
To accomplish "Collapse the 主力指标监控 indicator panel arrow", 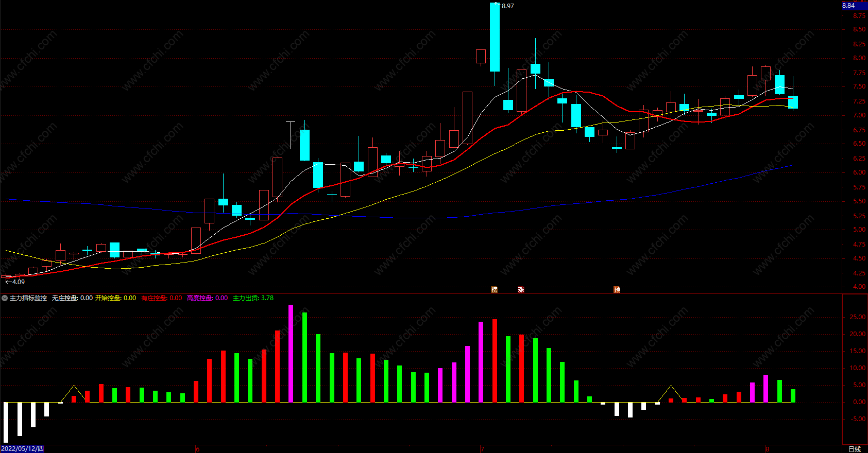I will point(5,298).
